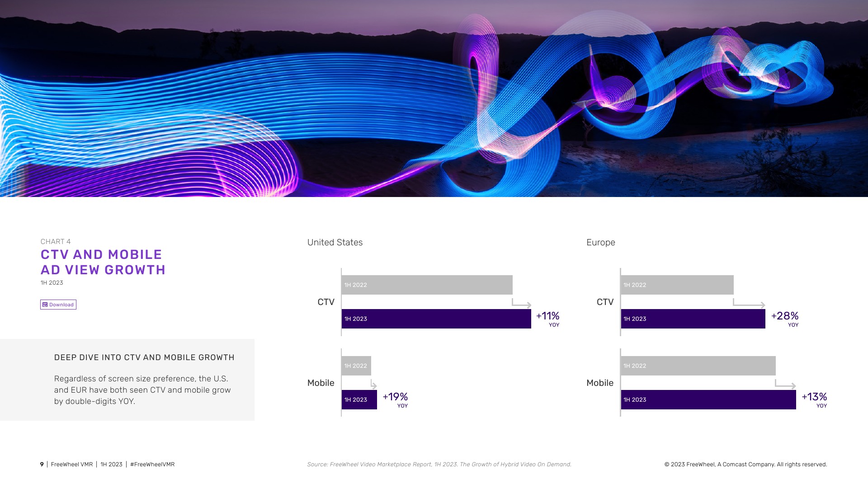The image size is (868, 488).
Task: Click the purple download arrow icon
Action: tap(45, 305)
